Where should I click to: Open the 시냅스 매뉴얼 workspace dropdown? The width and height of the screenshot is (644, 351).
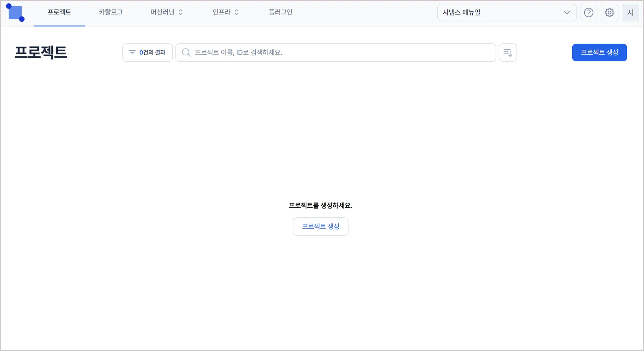coord(500,13)
